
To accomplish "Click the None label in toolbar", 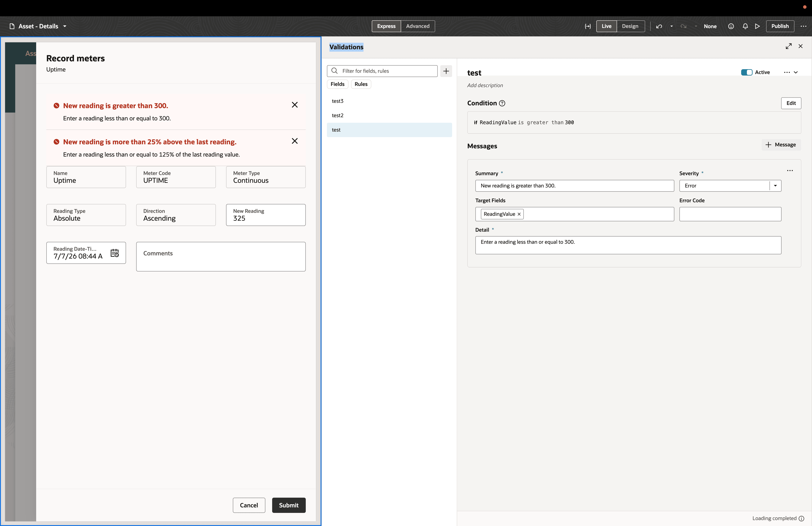I will [x=710, y=26].
